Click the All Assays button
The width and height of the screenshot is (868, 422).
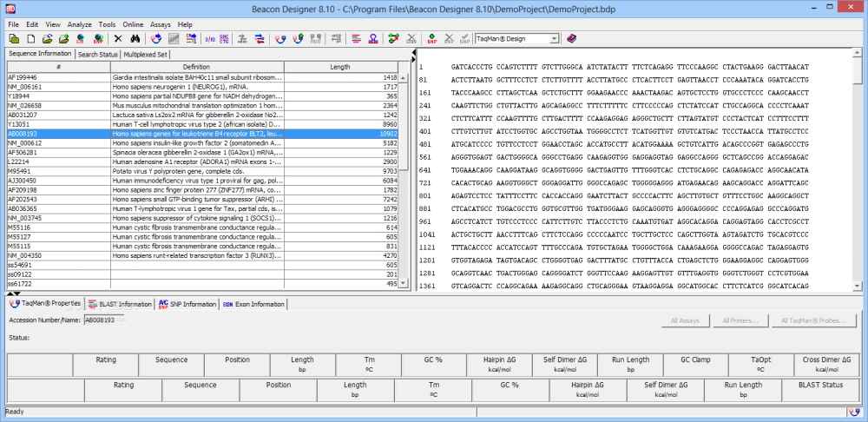coord(686,320)
